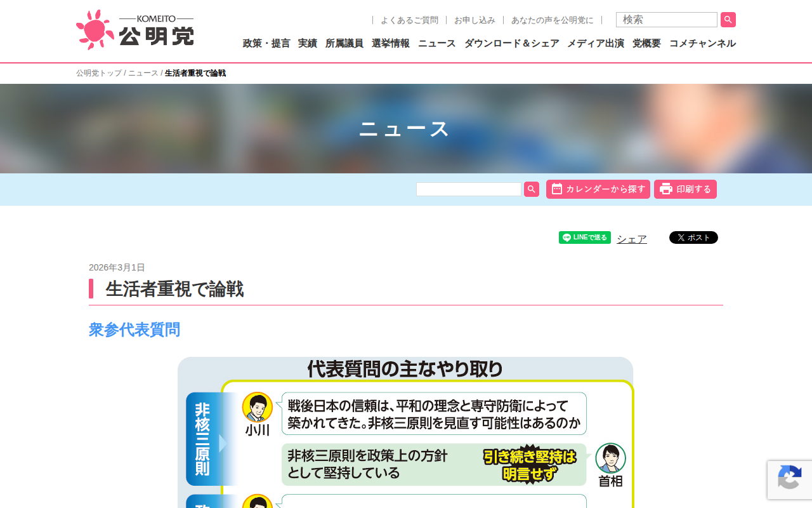This screenshot has width=812, height=508.
Task: Focus the news search input field
Action: [469, 189]
